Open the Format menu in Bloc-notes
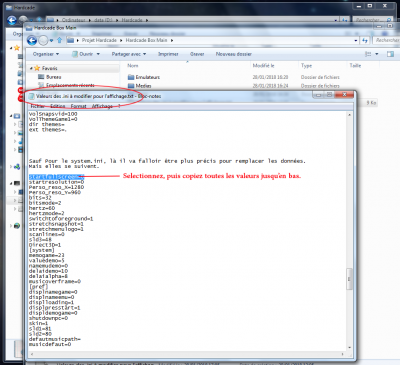Image resolution: width=400 pixels, height=365 pixels. [78, 106]
